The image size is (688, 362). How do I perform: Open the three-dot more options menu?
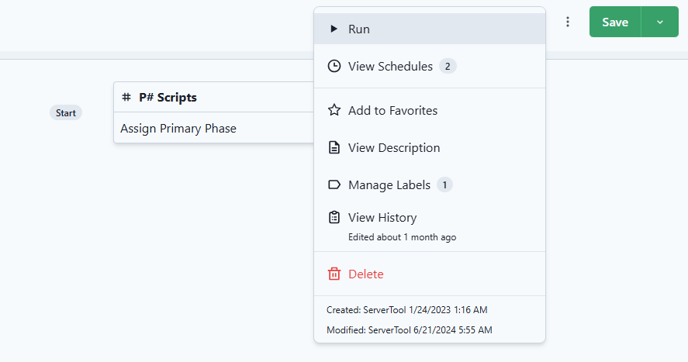coord(568,22)
